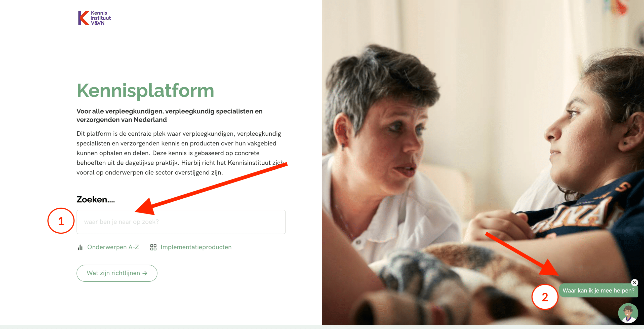Open the chat assistant avatar
This screenshot has height=329, width=644.
[x=628, y=313]
